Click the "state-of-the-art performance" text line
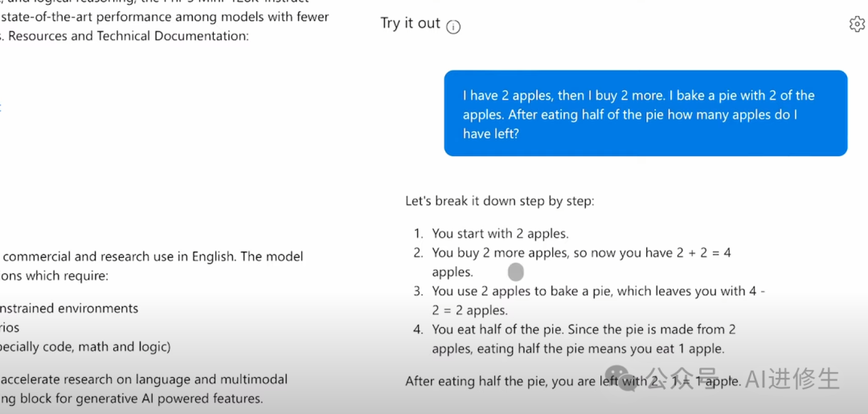Image resolution: width=868 pixels, height=414 pixels. point(165,17)
